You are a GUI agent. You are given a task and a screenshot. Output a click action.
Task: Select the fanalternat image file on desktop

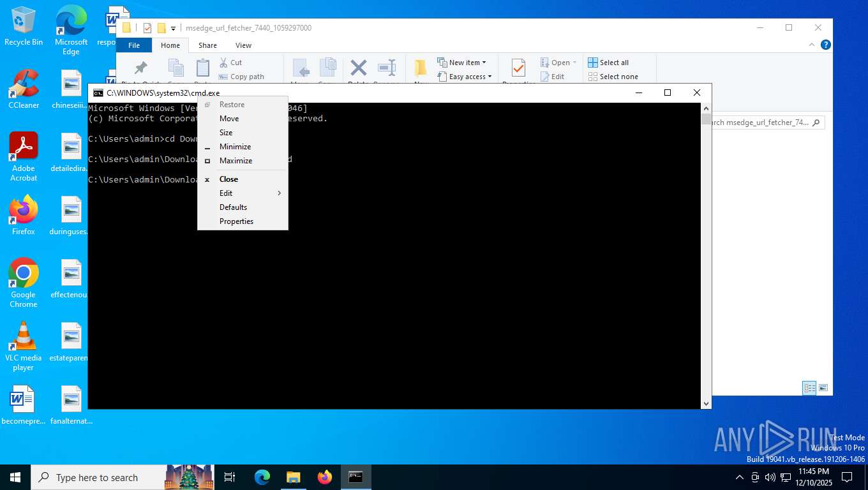71,405
